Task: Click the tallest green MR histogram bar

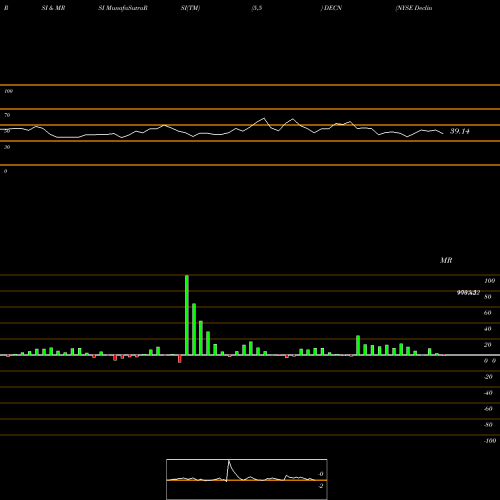Action: (x=187, y=315)
